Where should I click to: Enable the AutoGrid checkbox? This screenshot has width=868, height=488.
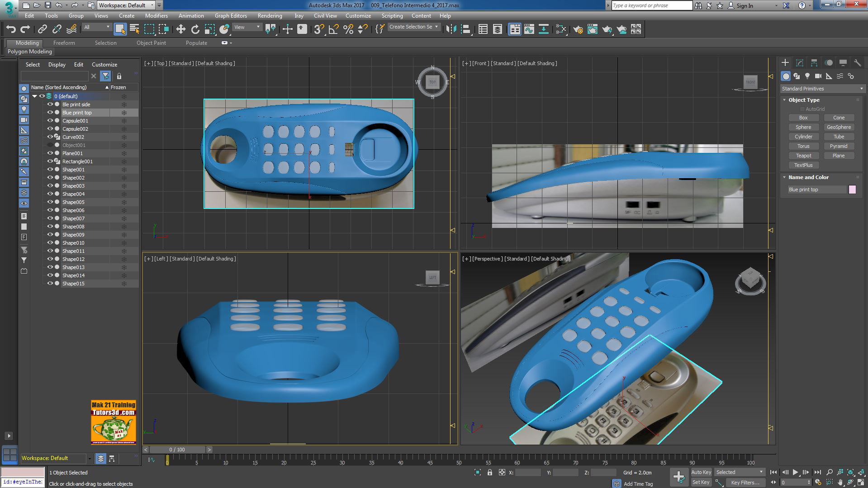(802, 109)
